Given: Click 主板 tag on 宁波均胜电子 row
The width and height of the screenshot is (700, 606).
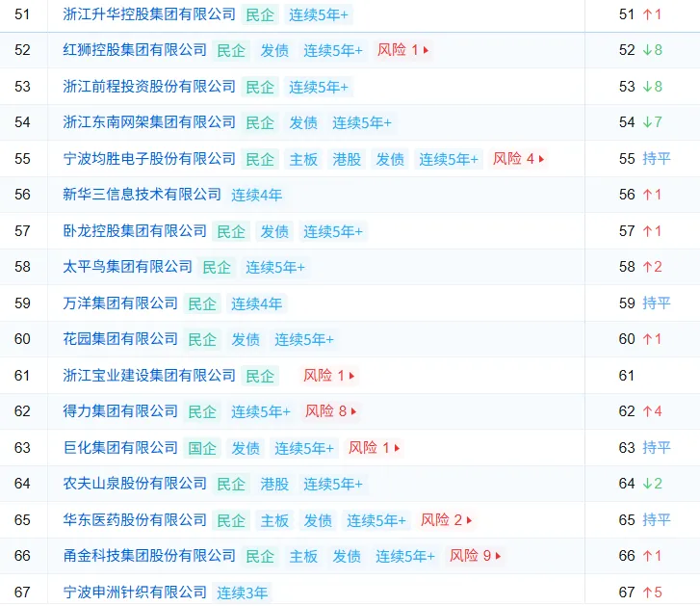Looking at the screenshot, I should (303, 159).
